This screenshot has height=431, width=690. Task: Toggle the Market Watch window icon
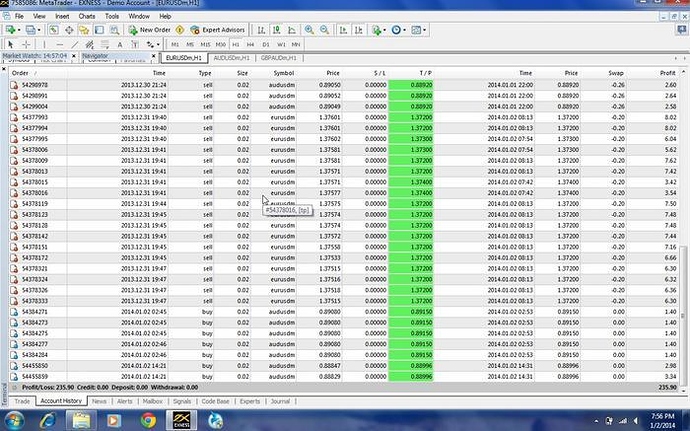(54, 30)
